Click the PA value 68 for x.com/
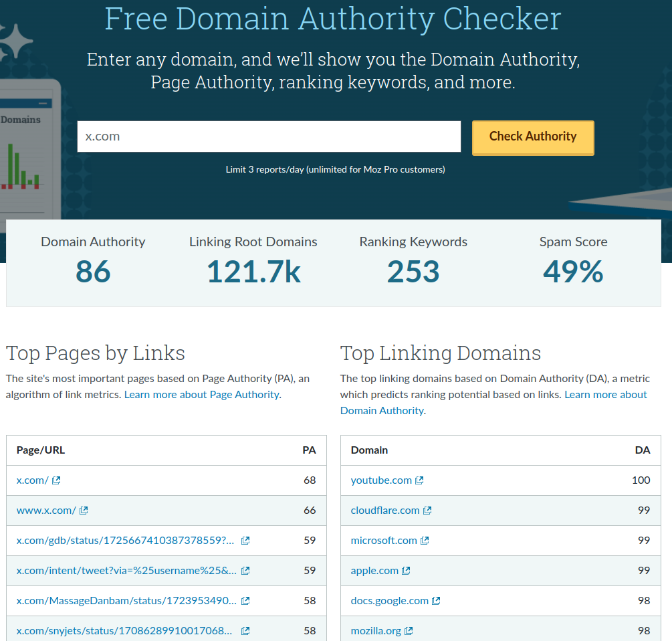 point(310,480)
